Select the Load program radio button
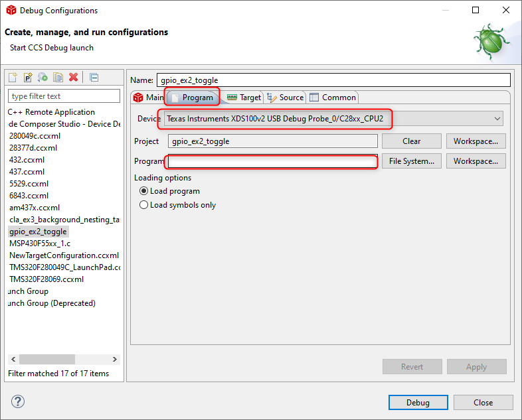 (143, 191)
